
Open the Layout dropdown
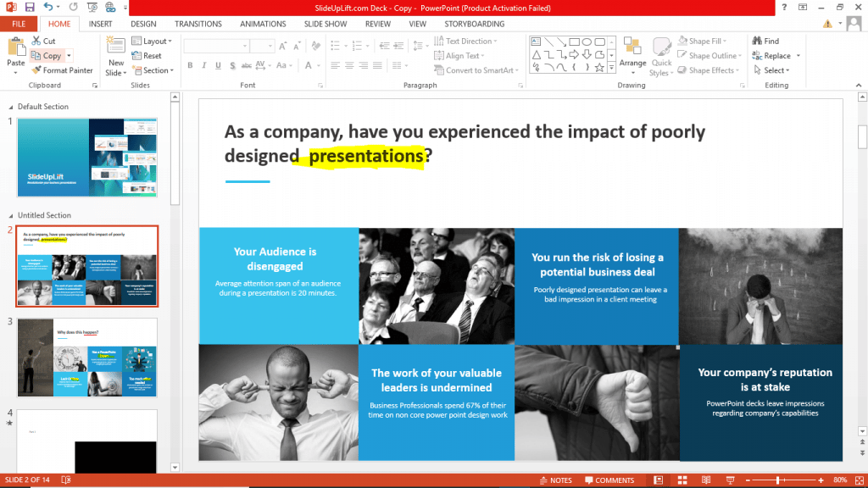153,40
